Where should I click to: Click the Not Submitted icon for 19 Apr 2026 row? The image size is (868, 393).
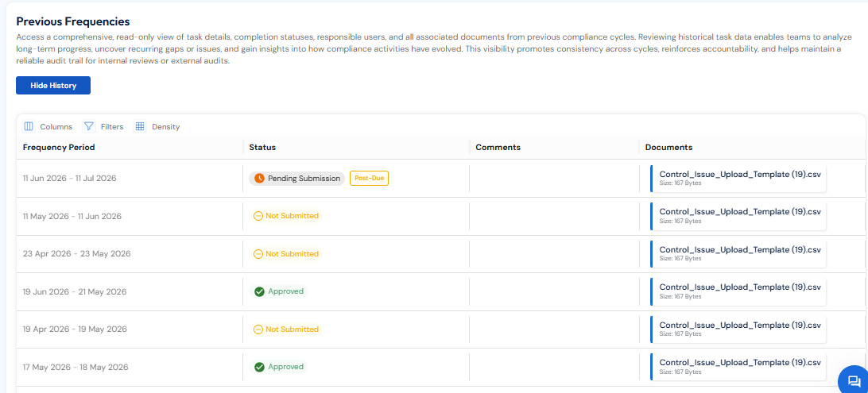point(258,329)
